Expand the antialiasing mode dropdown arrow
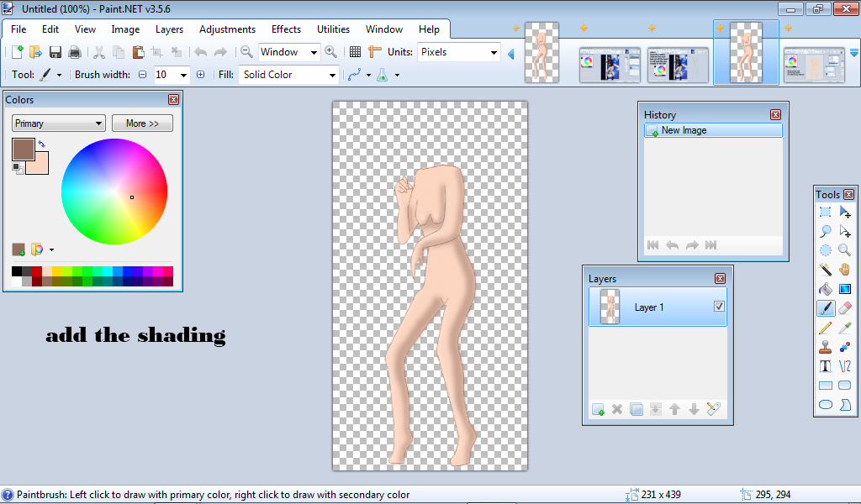Viewport: 861px width, 504px height. (368, 75)
